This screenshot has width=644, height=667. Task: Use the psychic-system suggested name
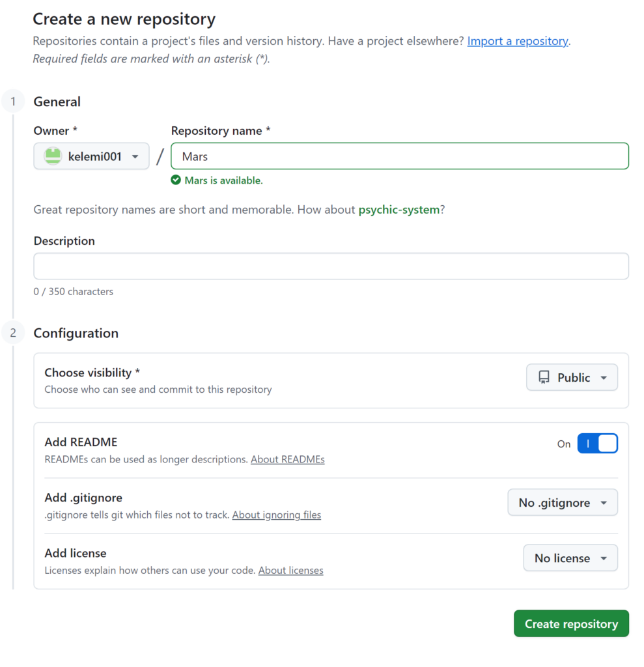tap(399, 210)
